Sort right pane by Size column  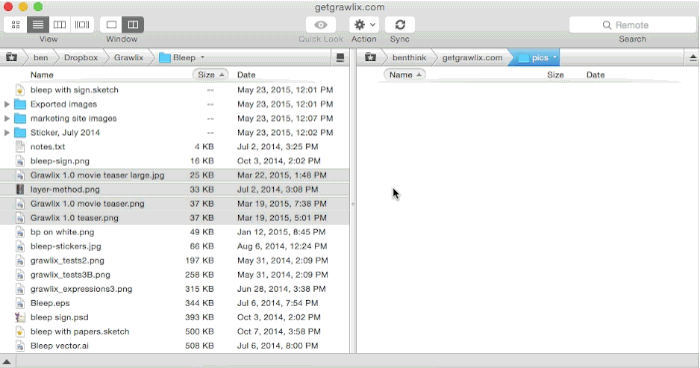[x=555, y=75]
